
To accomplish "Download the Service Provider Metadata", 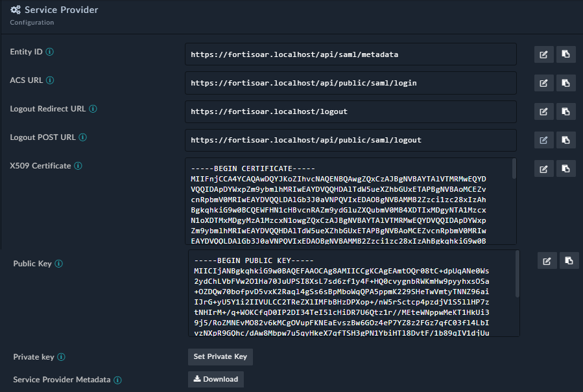I will (x=215, y=379).
